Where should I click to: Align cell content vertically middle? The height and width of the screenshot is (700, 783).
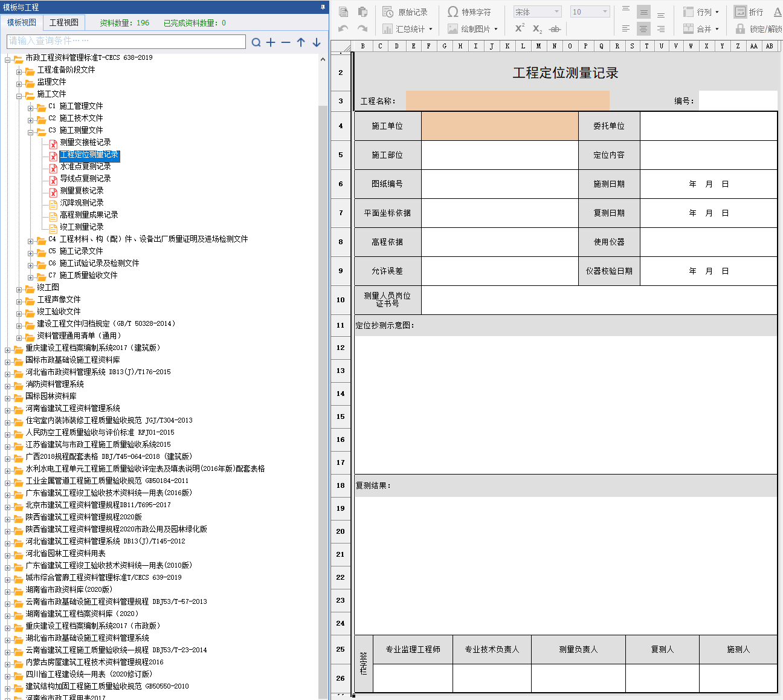643,12
